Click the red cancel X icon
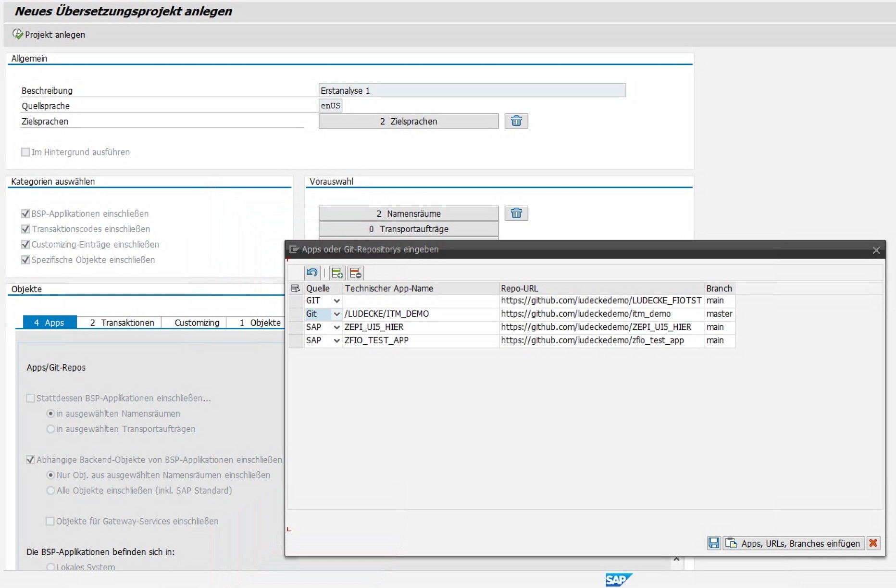896x588 pixels. tap(873, 543)
